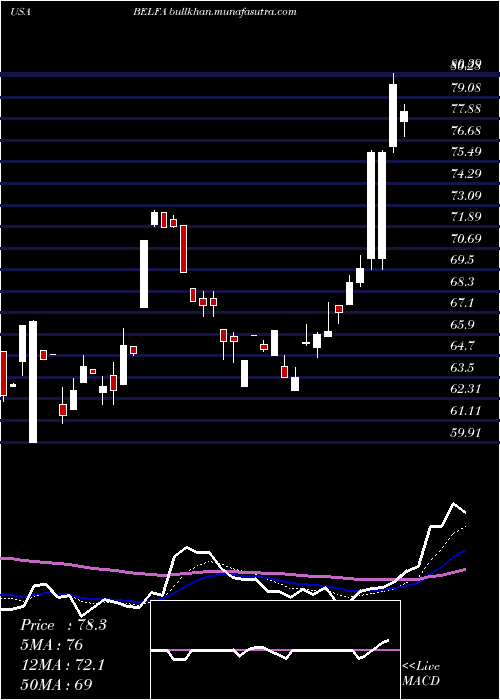Click the 71.89 price axis label

pos(466,217)
